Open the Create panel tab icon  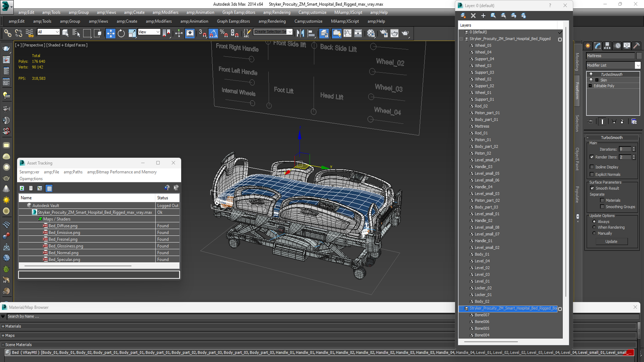click(588, 46)
